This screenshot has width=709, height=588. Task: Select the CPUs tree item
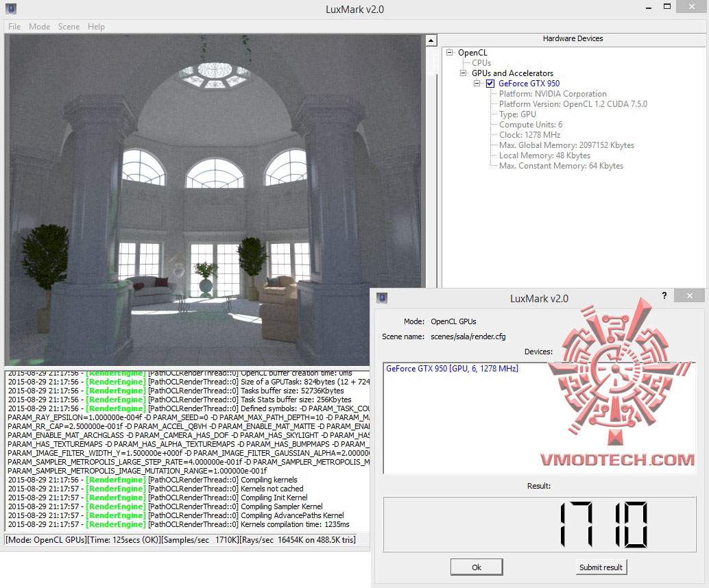[x=481, y=63]
